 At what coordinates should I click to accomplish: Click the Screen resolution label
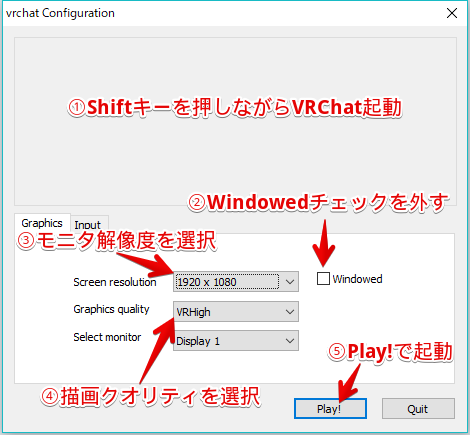[x=115, y=282]
